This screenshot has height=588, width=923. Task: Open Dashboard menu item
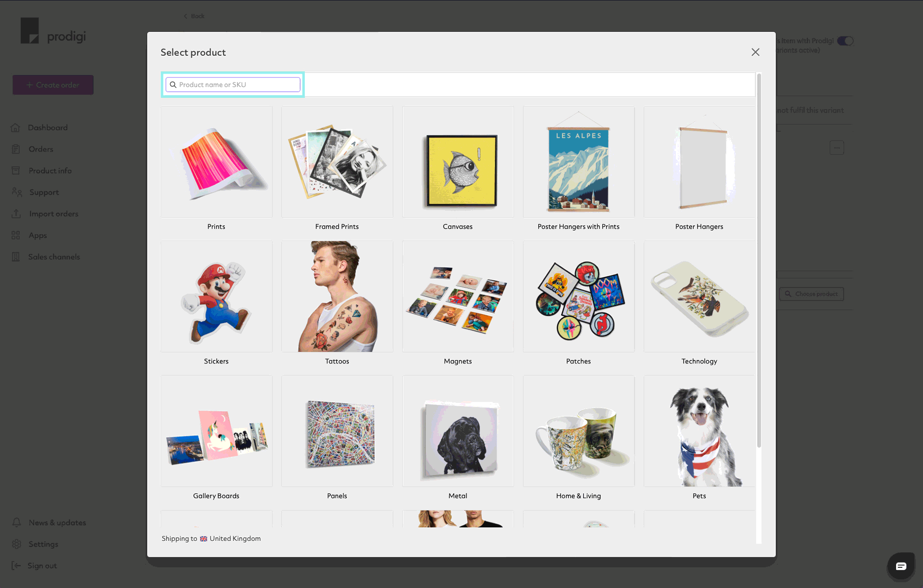coord(48,127)
